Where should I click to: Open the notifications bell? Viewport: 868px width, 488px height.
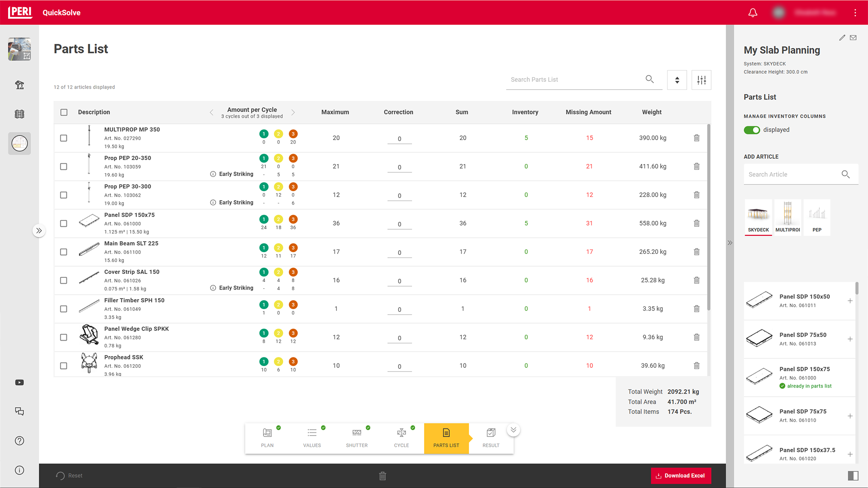click(x=753, y=13)
